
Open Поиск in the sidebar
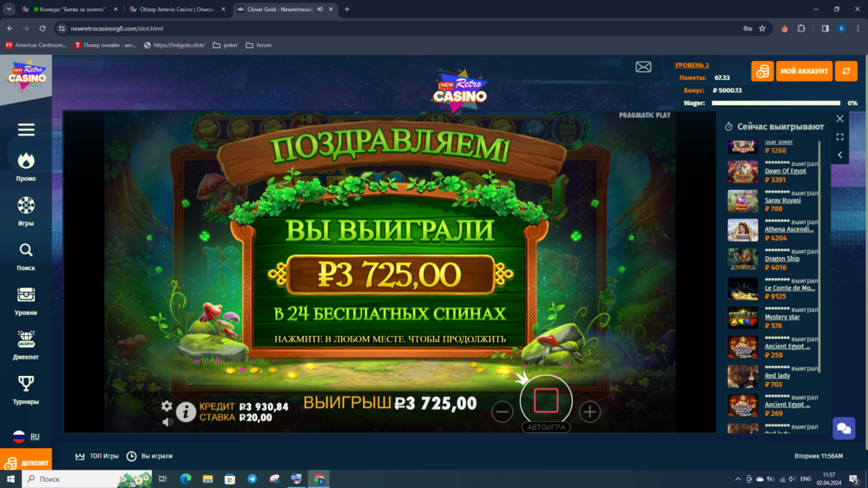click(26, 256)
